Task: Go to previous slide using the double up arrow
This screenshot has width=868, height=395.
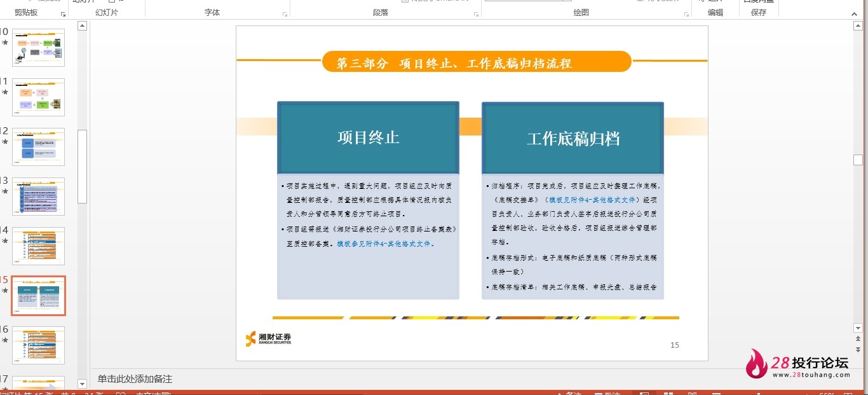Action: point(858,339)
